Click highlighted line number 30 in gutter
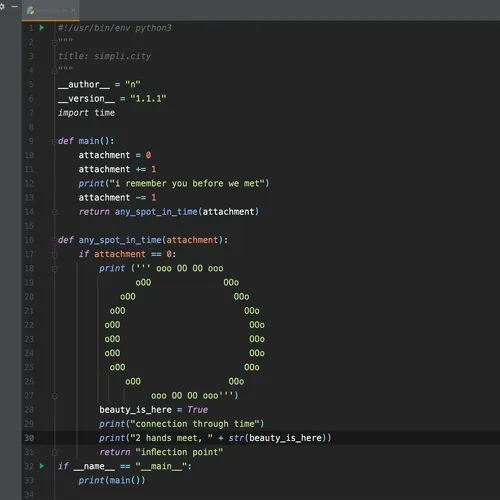This screenshot has width=500, height=500. point(29,438)
